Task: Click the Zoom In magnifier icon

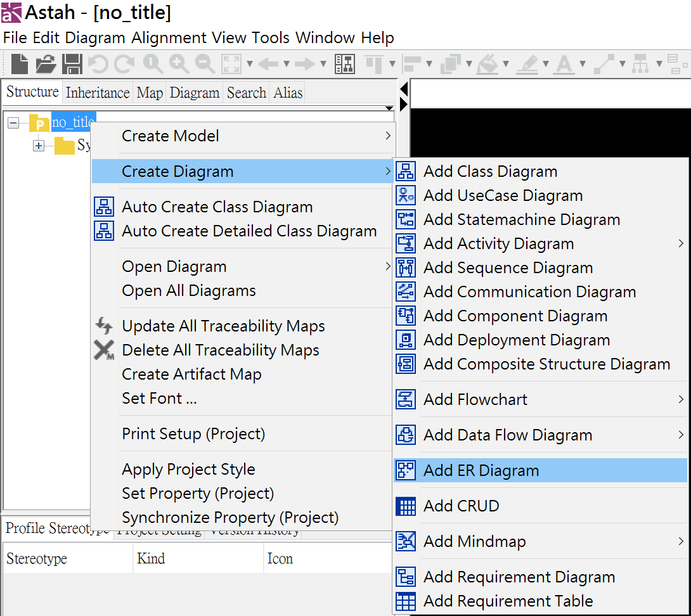Action: coord(179,64)
